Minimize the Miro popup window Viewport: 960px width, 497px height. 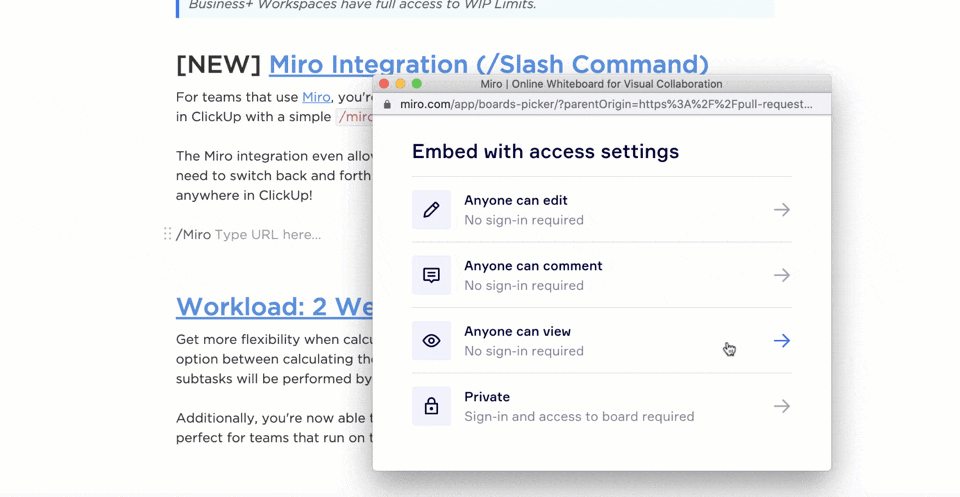coord(400,84)
